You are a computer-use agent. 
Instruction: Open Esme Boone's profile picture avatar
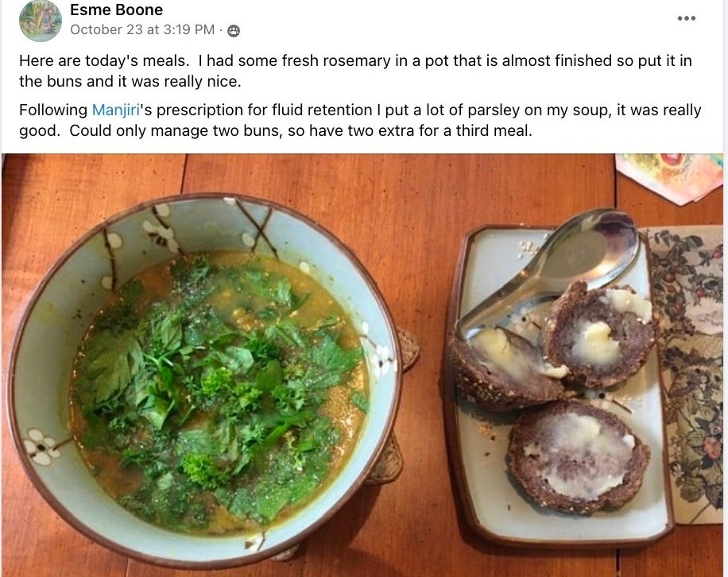point(41,20)
